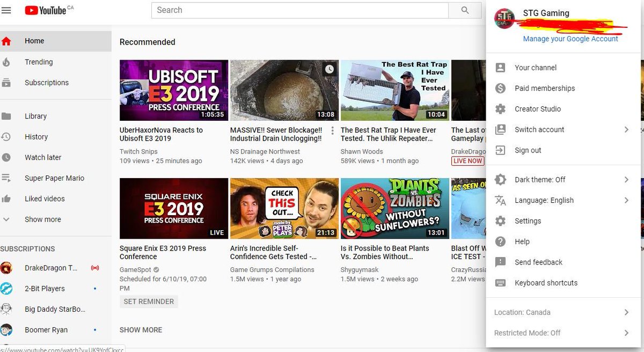The image size is (644, 352).
Task: Click the LIVE NOW badge under DrakeDragon
Action: [x=467, y=161]
